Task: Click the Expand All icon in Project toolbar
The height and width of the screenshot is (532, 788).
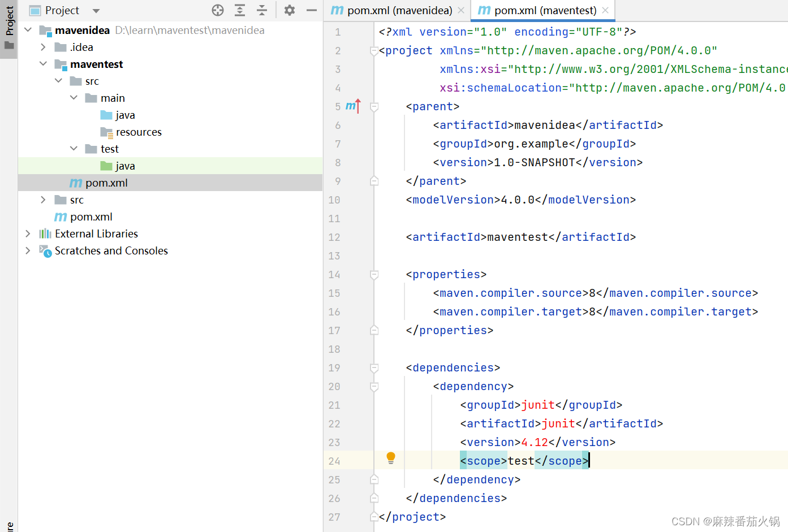Action: [240, 10]
